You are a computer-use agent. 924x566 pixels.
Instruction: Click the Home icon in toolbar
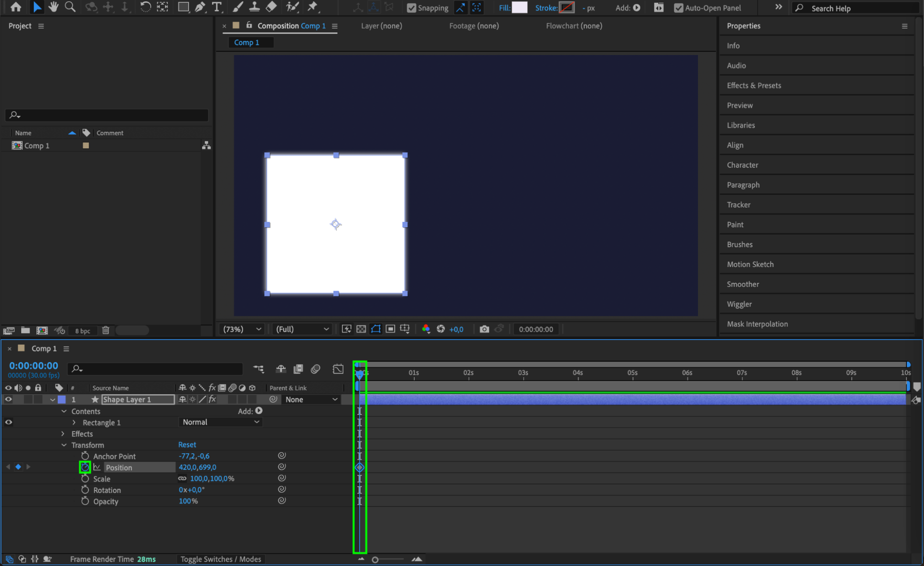coord(16,7)
